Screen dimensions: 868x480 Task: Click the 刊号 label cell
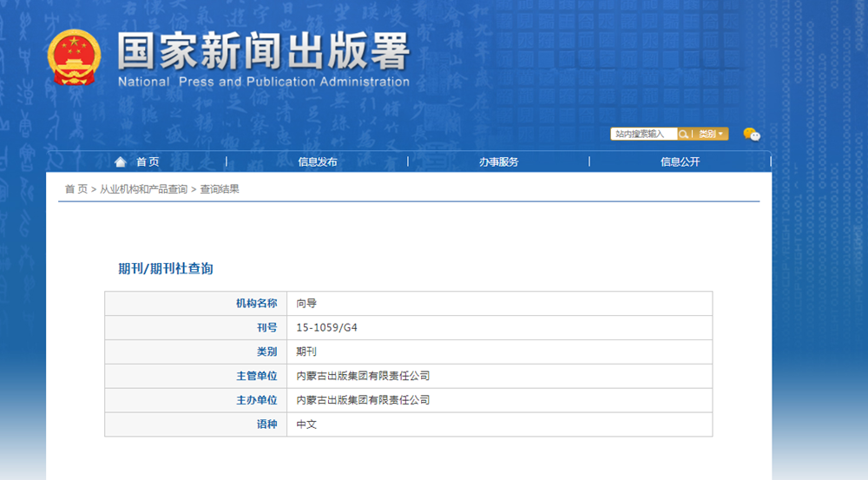tap(196, 328)
